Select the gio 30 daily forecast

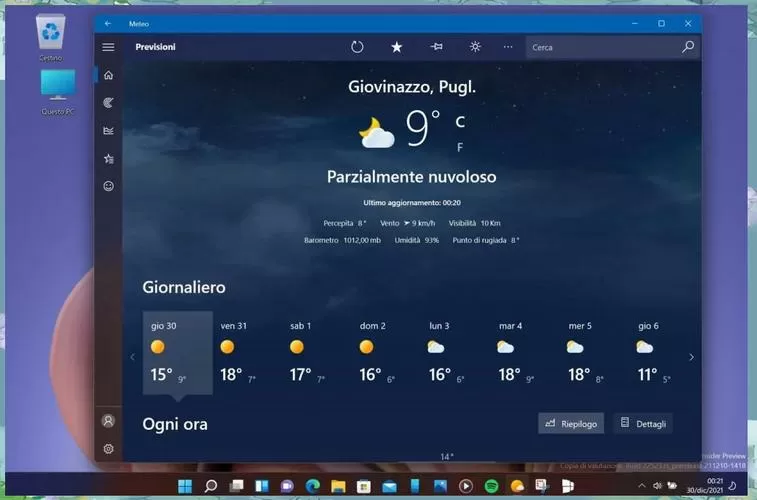[x=178, y=353]
